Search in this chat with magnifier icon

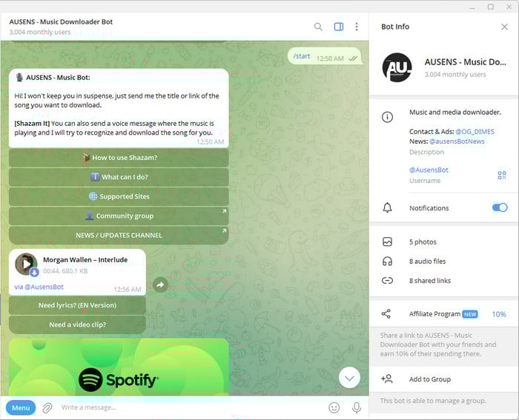pos(318,27)
